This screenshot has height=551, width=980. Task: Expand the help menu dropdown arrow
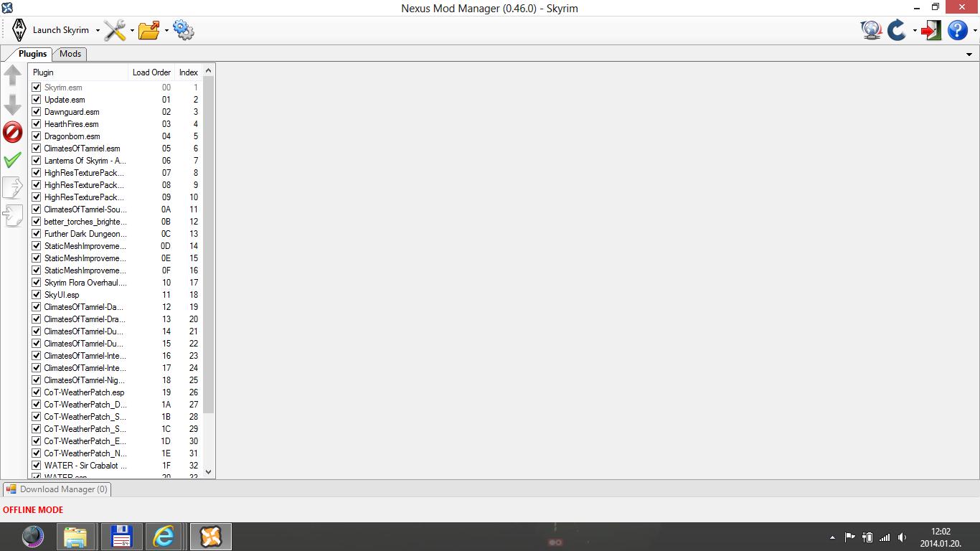click(x=974, y=30)
